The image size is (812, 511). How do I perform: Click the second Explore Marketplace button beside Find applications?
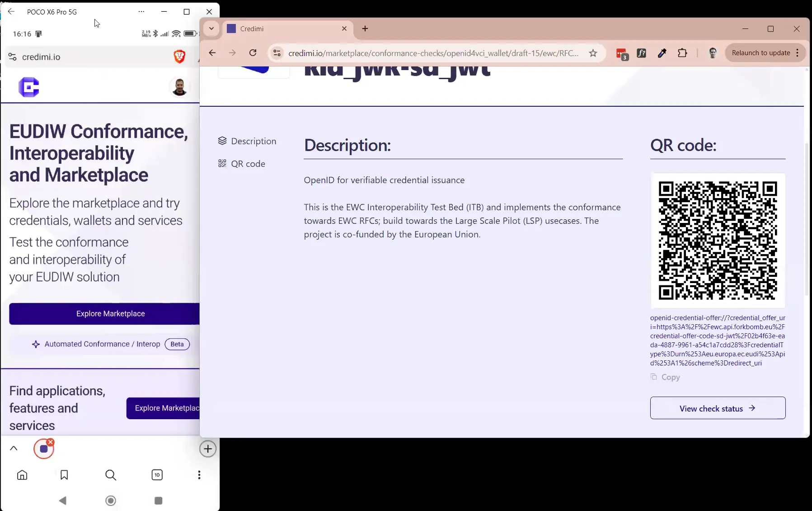coord(163,408)
